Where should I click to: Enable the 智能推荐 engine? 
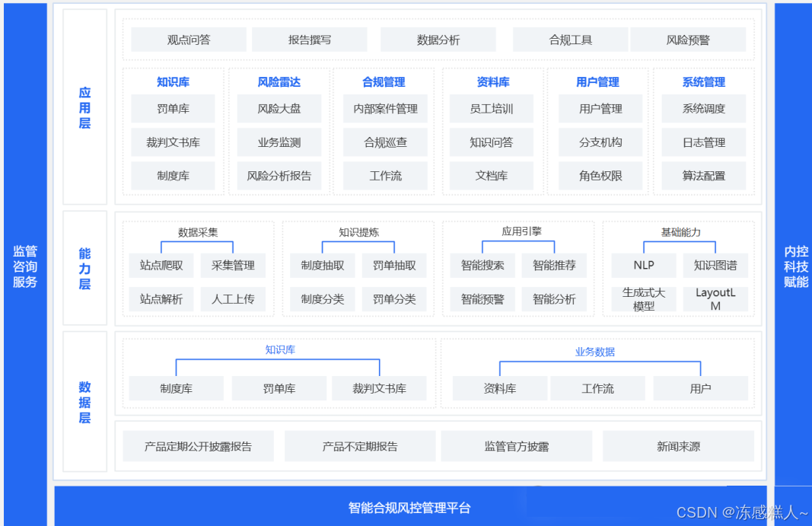pyautogui.click(x=555, y=265)
